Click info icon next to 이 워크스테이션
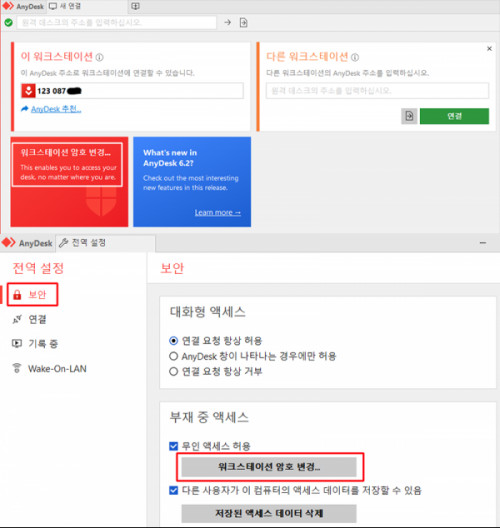Image resolution: width=500 pixels, height=528 pixels. [x=99, y=57]
